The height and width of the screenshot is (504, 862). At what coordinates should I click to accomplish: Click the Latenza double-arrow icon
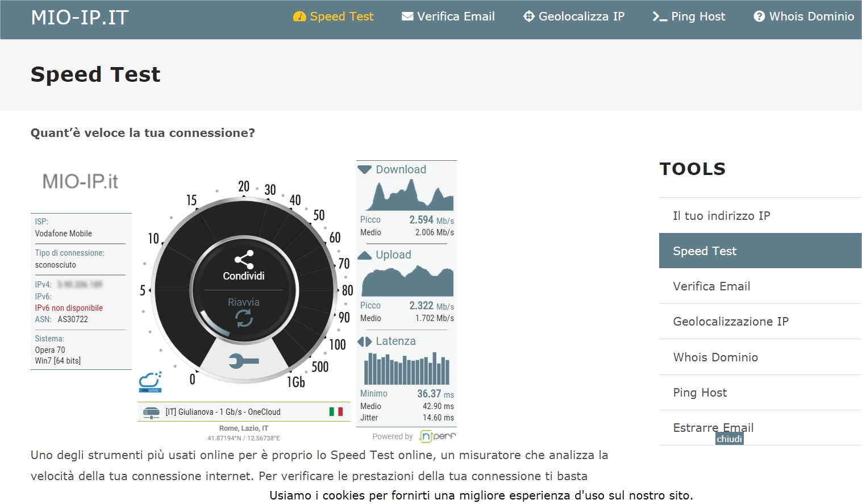coord(365,341)
